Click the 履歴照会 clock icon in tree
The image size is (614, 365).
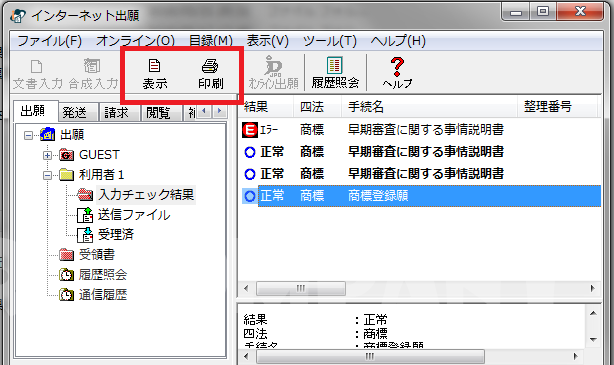click(x=66, y=275)
